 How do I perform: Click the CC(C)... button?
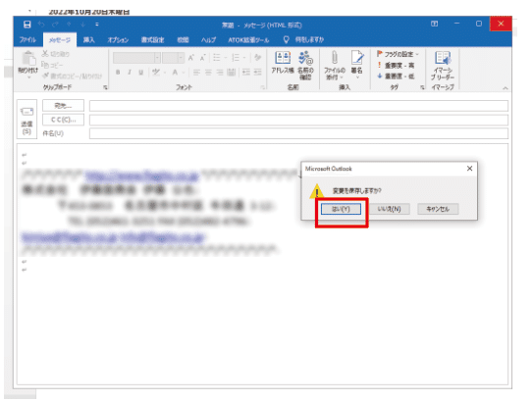click(63, 120)
